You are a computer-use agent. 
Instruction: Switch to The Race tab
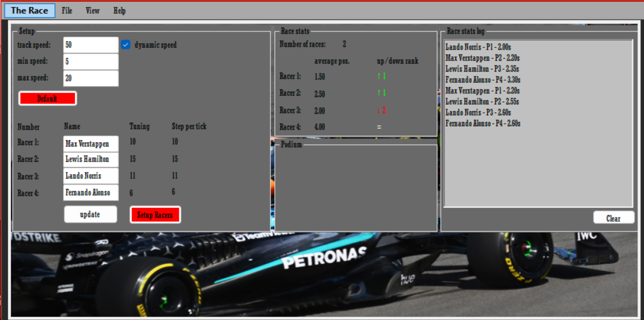(x=29, y=10)
